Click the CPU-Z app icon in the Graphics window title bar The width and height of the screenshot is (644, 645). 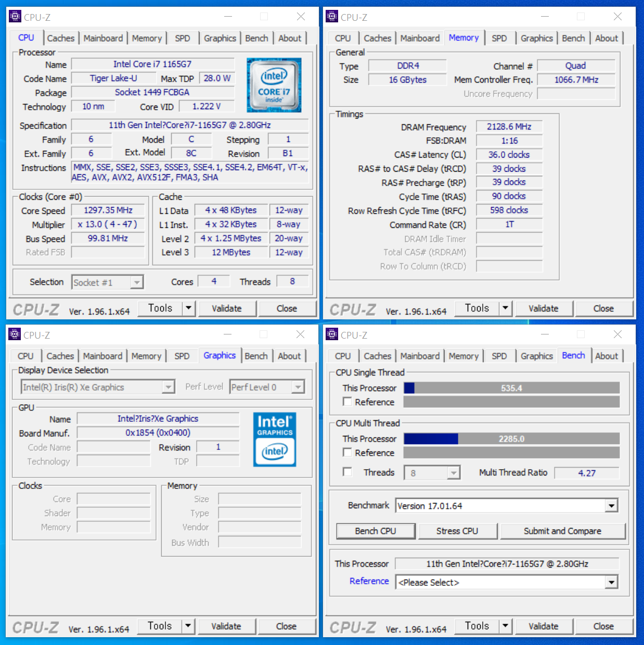pos(15,334)
